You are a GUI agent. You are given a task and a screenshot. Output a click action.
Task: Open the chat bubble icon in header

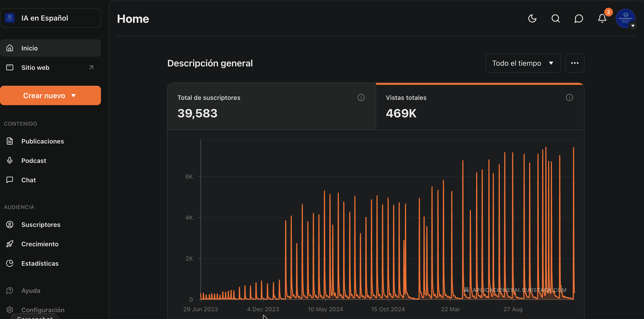click(x=578, y=18)
